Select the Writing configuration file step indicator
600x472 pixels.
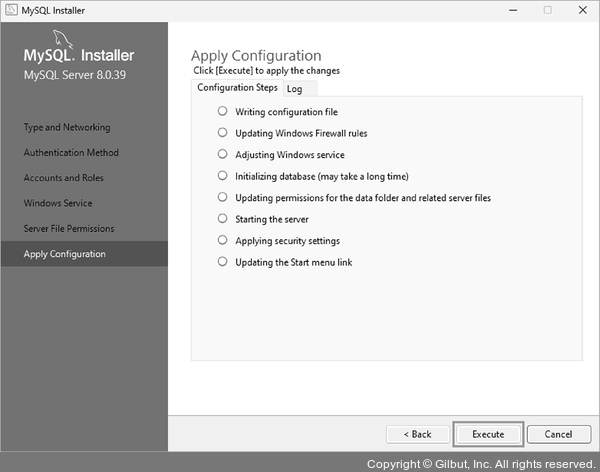click(222, 111)
